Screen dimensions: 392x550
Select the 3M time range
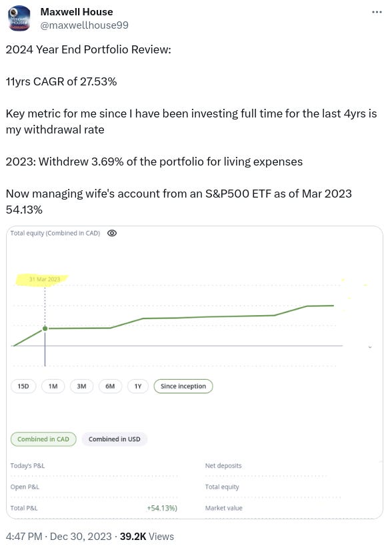click(81, 386)
